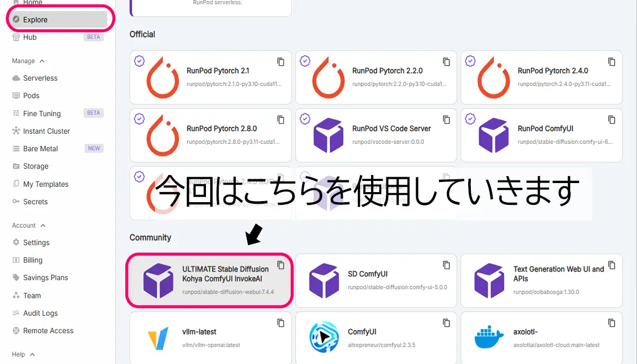Copy RunPod ComfyUI template
This screenshot has width=637, height=364.
click(612, 119)
